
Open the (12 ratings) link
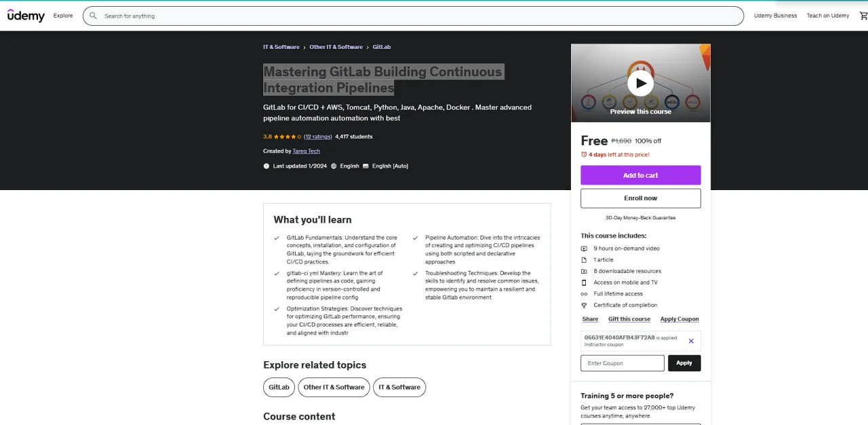tap(318, 136)
